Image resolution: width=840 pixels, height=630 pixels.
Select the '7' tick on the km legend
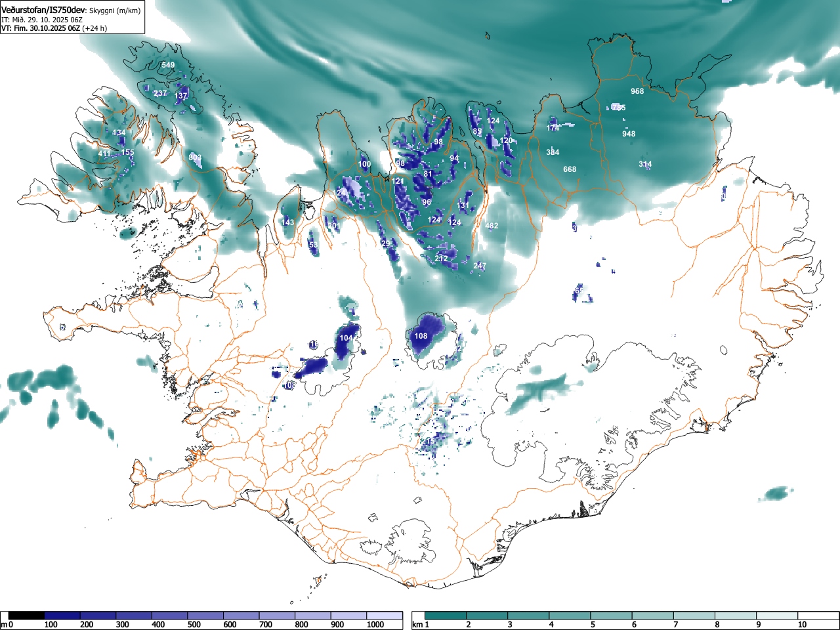tap(675, 625)
